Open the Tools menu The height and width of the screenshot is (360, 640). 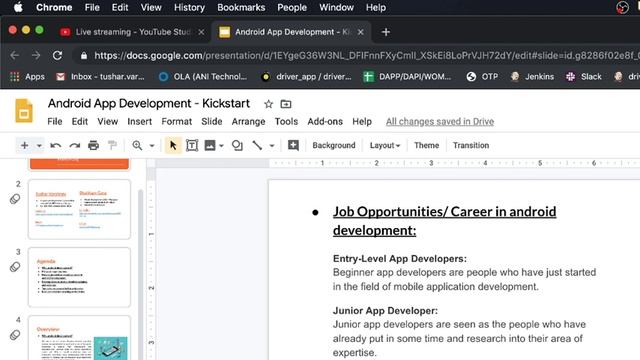click(286, 122)
